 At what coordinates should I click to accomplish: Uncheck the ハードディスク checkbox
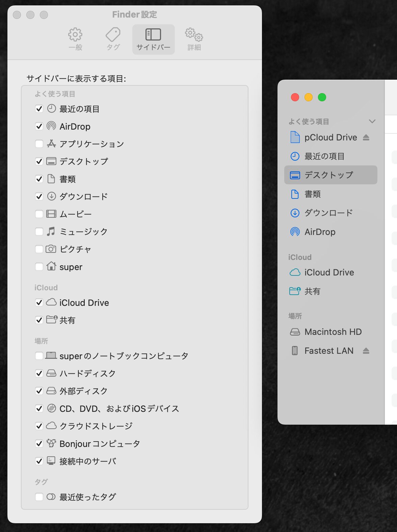click(x=39, y=373)
